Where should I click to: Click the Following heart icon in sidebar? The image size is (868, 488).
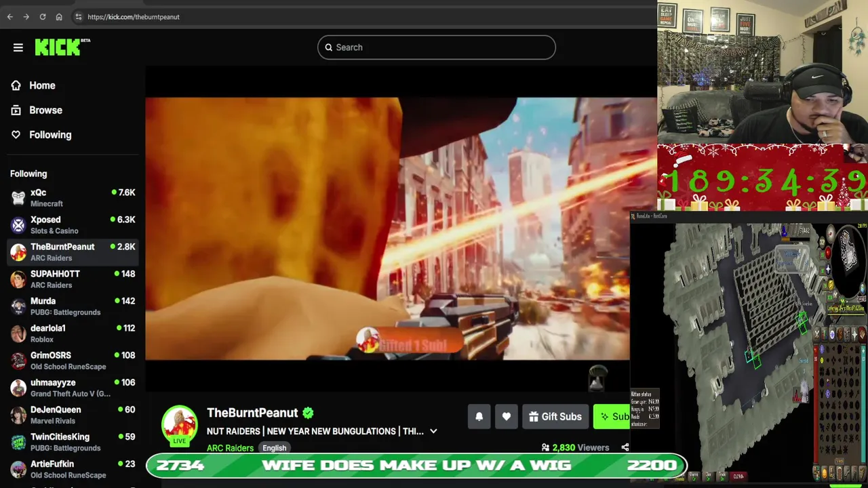[x=16, y=135]
